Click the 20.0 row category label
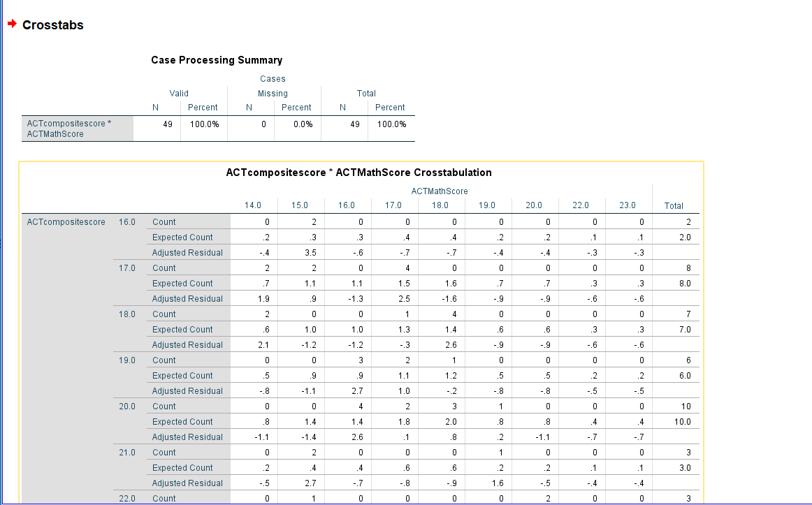 pyautogui.click(x=127, y=407)
